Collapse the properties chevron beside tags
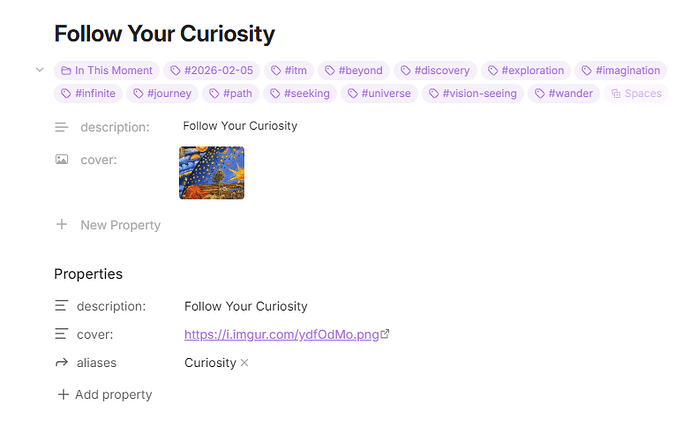Viewport: 690px width, 427px height. point(39,70)
